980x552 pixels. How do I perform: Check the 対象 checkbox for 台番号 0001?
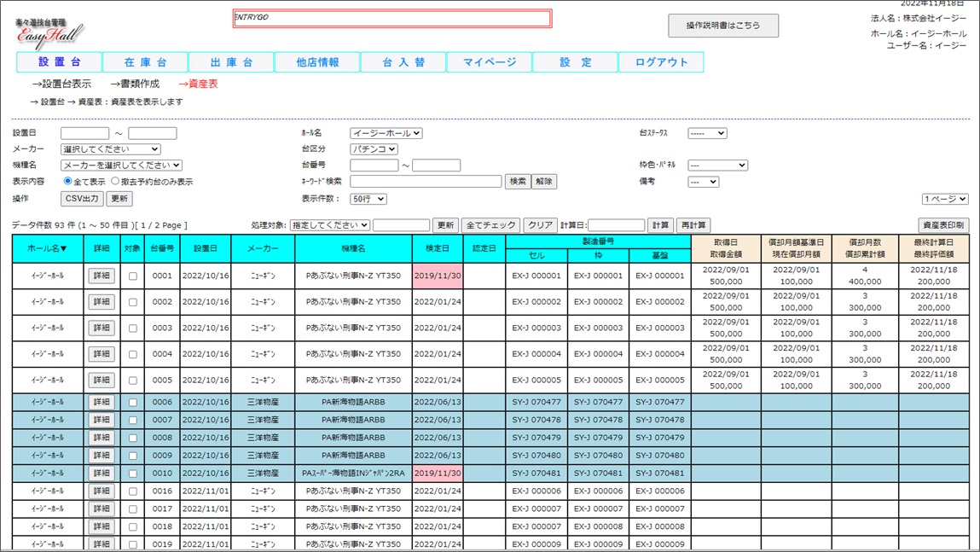[x=132, y=276]
